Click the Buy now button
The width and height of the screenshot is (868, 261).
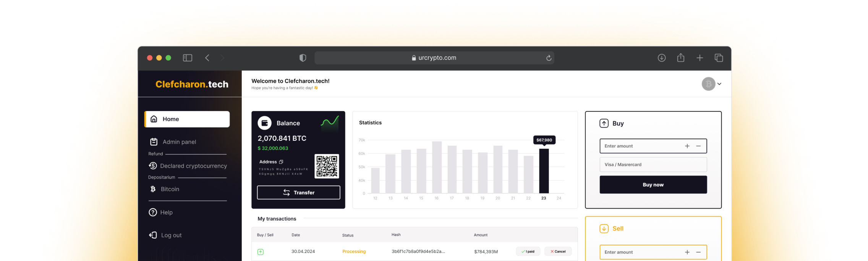click(x=653, y=185)
